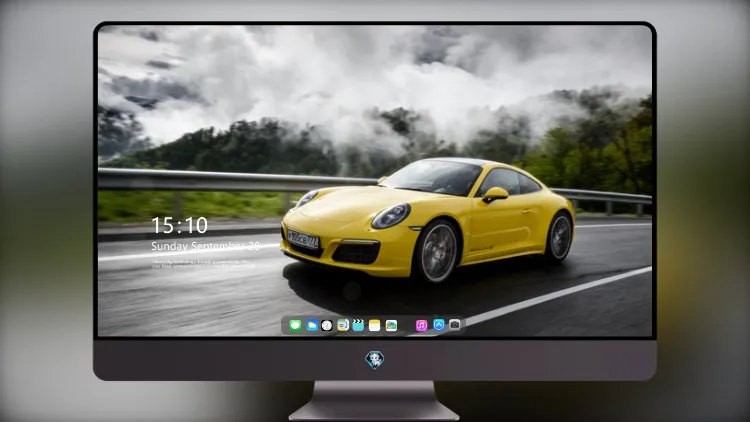Image resolution: width=750 pixels, height=422 pixels.
Task: Click the logo badge on monitor chin
Action: [x=375, y=360]
